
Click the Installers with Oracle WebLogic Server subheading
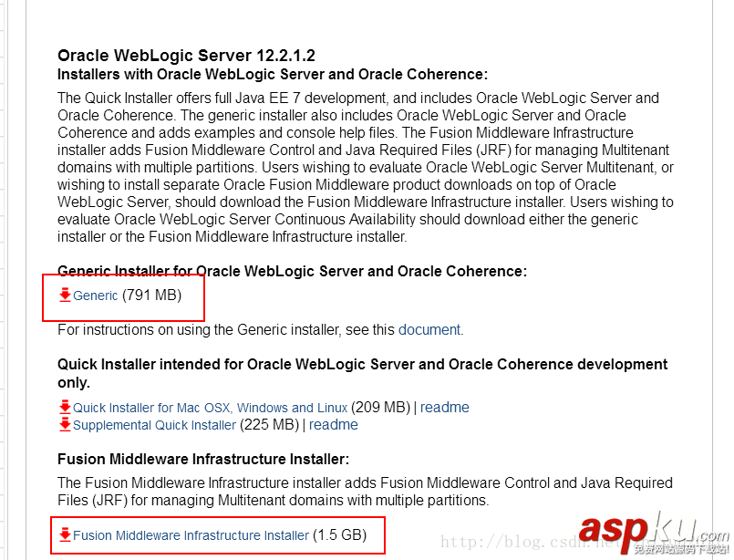point(272,74)
